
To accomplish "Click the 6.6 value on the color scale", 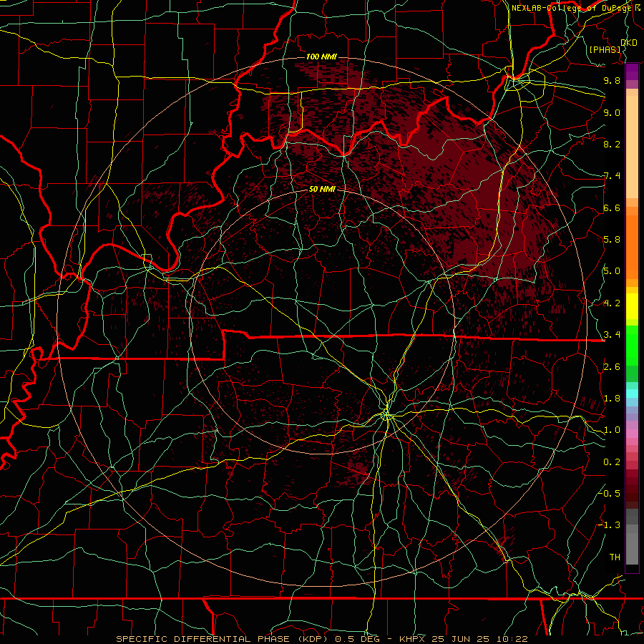I will pos(612,208).
